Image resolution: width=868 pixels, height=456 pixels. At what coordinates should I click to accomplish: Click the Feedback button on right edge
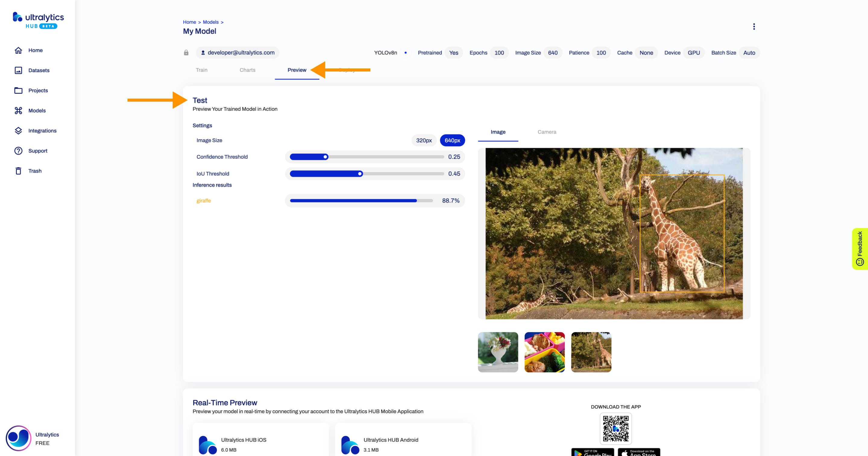tap(860, 246)
